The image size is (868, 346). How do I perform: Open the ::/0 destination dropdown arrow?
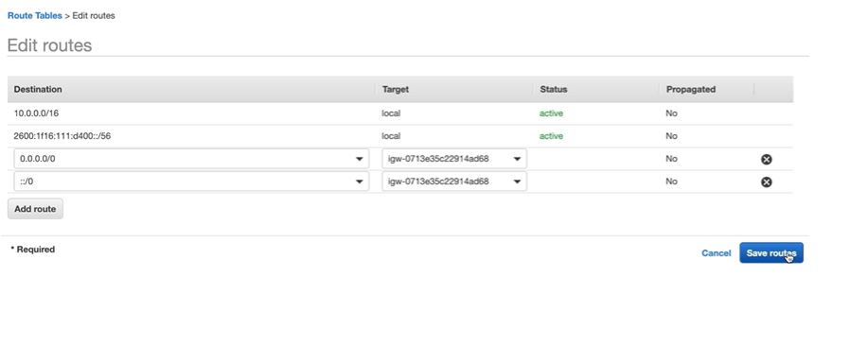[360, 182]
